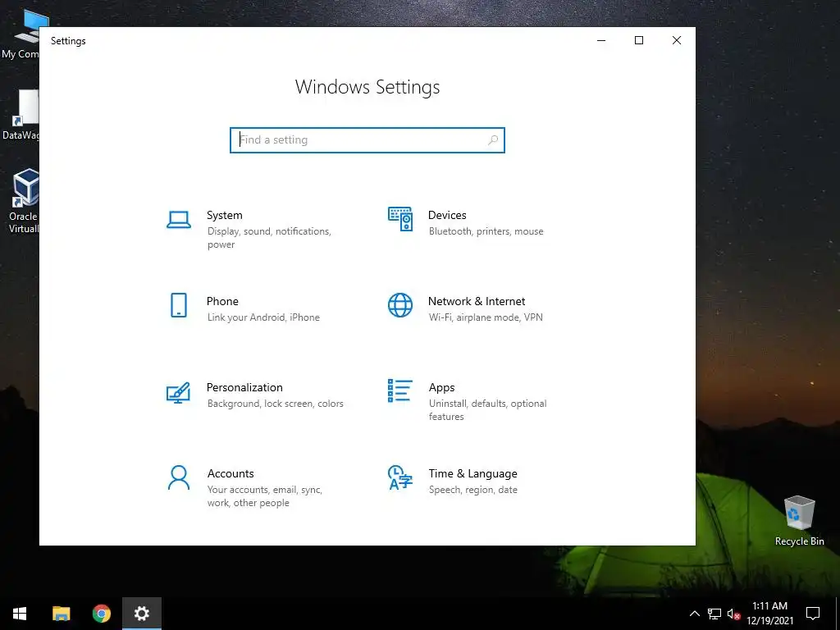Launch Google Chrome from the taskbar

click(x=101, y=614)
